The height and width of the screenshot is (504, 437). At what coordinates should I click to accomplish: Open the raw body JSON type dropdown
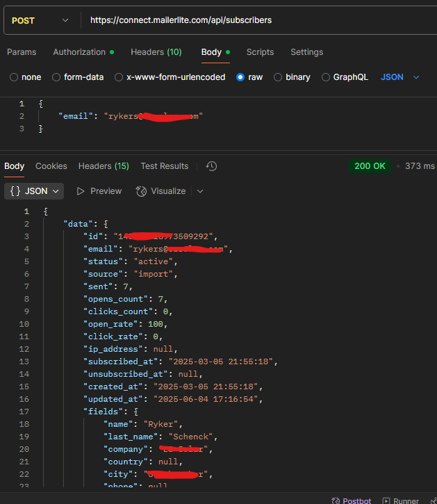tap(400, 77)
